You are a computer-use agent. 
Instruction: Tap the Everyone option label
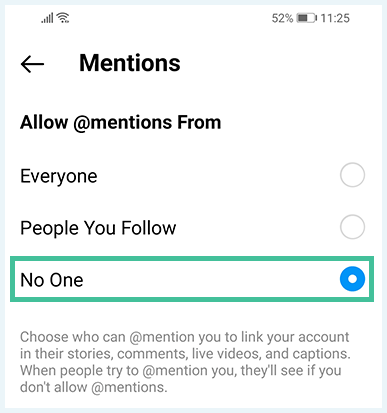coord(59,176)
